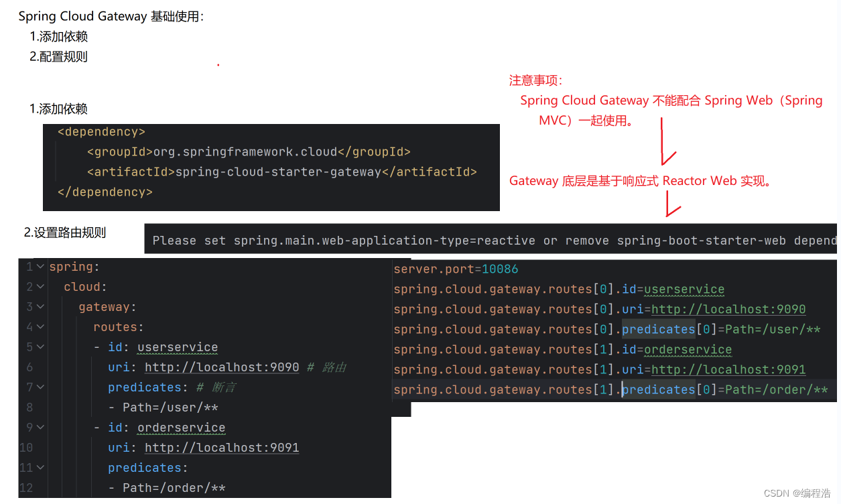The height and width of the screenshot is (504, 841).
Task: Place cursor on 'cloud:' in the YAML editor
Action: 86,287
